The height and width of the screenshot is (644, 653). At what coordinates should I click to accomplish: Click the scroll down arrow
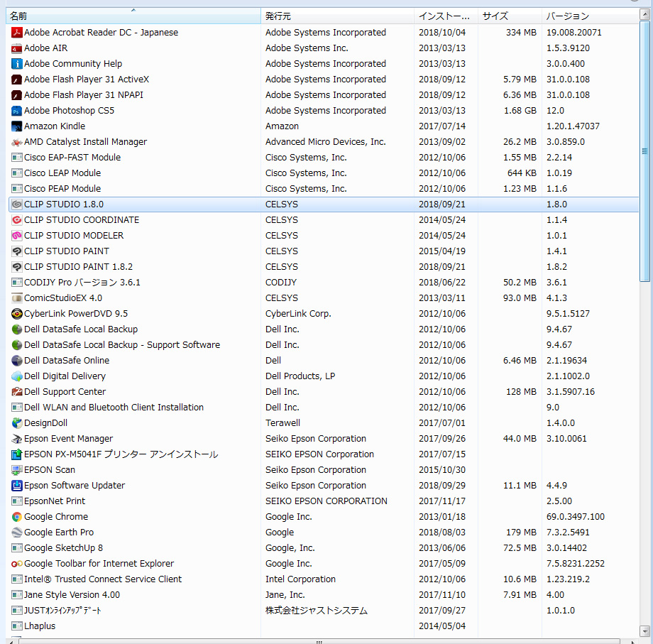tap(644, 631)
